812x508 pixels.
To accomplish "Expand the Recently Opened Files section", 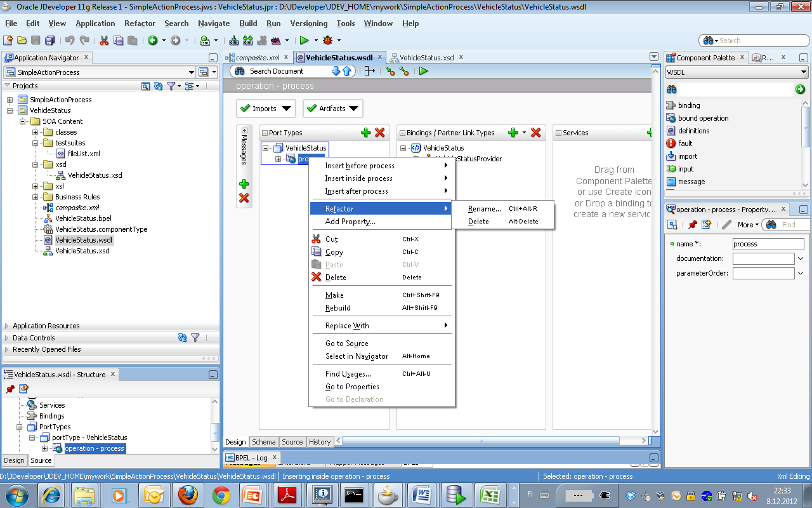I will click(x=7, y=349).
